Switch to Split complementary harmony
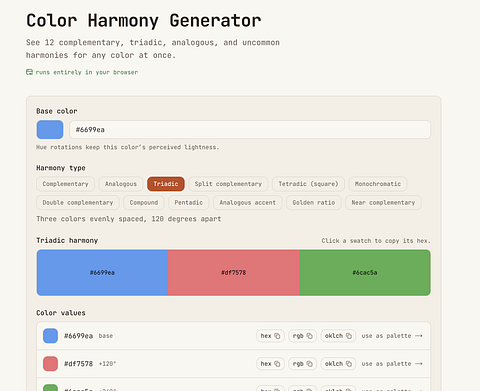 pyautogui.click(x=228, y=184)
